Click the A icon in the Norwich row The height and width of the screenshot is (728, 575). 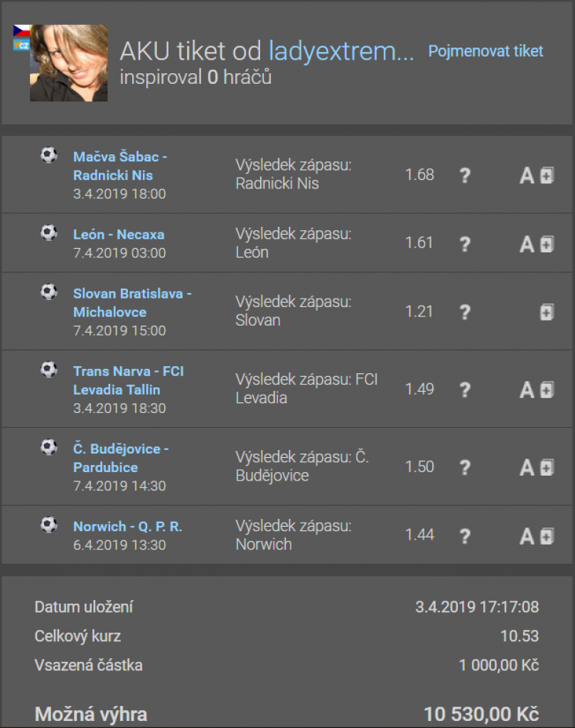(x=527, y=536)
